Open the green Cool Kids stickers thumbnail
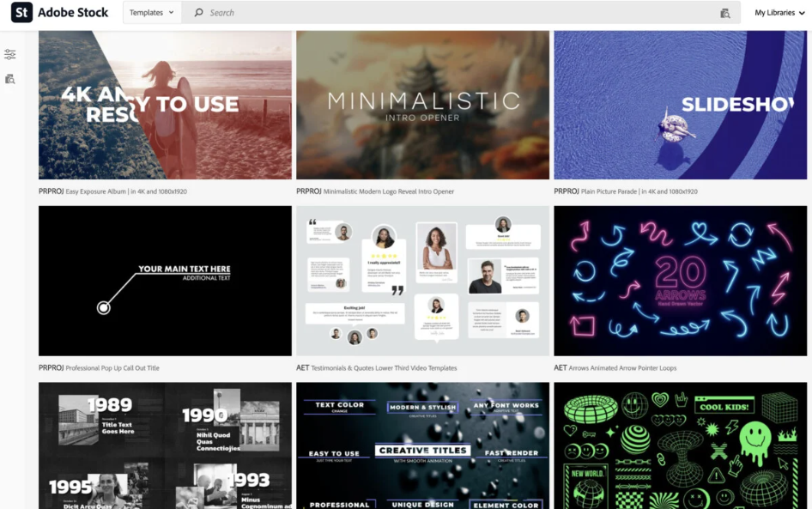Screen dimensions: 812x509 [681, 445]
